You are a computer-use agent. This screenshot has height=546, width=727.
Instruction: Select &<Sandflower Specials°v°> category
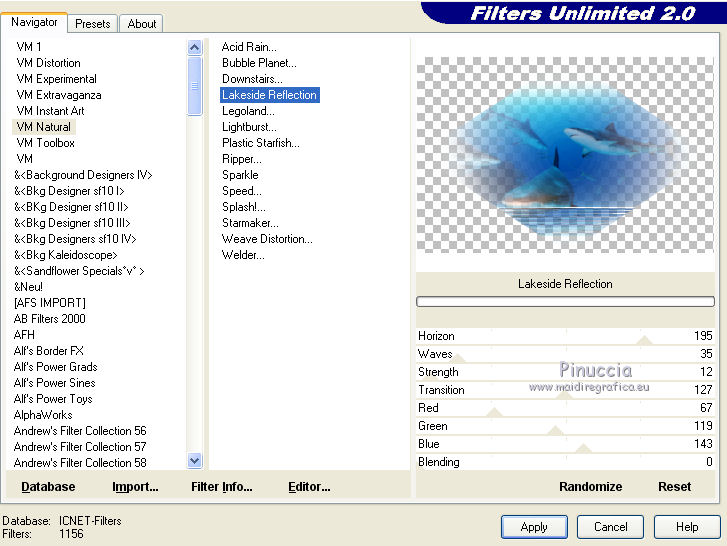[x=79, y=271]
